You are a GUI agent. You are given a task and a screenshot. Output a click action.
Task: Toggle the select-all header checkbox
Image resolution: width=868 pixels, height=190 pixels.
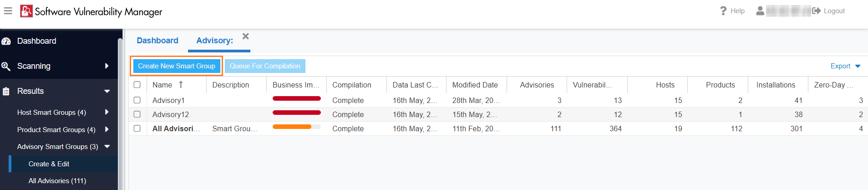(x=137, y=85)
